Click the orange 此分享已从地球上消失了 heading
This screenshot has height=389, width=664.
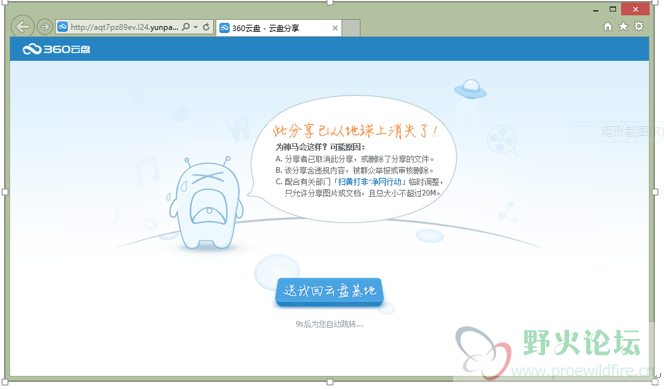[355, 131]
